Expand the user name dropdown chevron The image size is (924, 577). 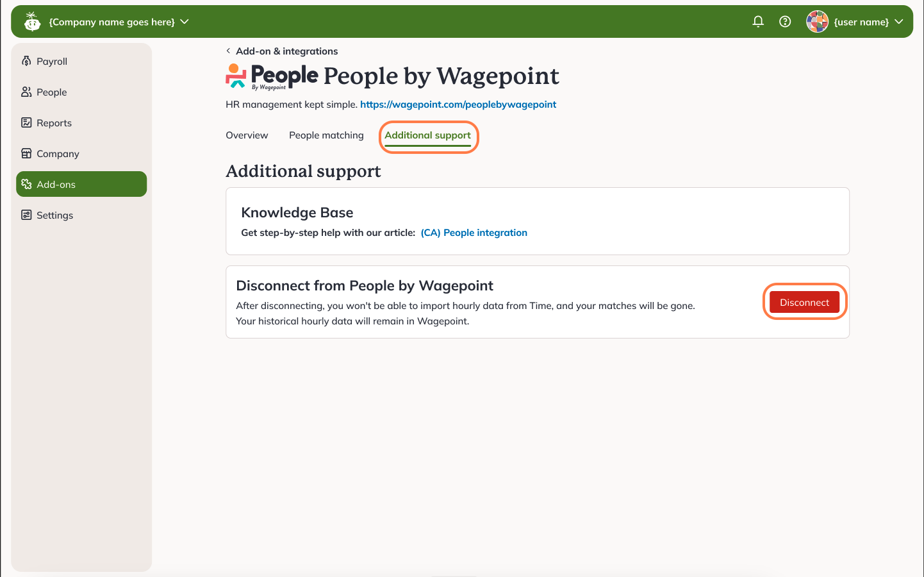899,22
